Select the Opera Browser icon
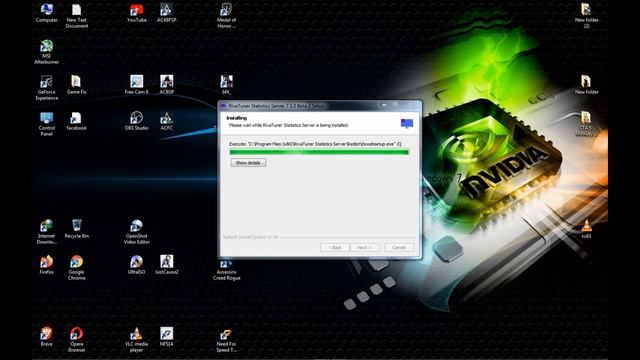640x360 pixels. [76, 340]
